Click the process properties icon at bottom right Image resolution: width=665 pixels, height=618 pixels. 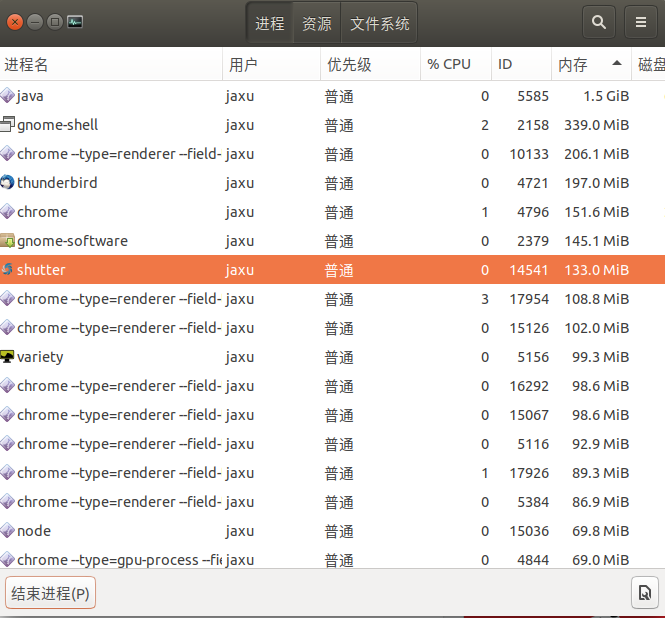[645, 593]
